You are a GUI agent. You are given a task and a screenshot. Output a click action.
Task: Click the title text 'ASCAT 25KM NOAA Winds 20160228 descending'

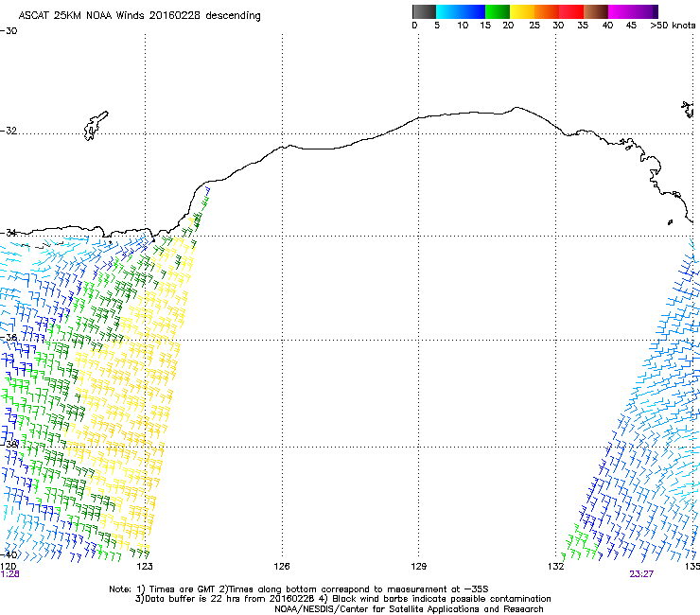[139, 15]
